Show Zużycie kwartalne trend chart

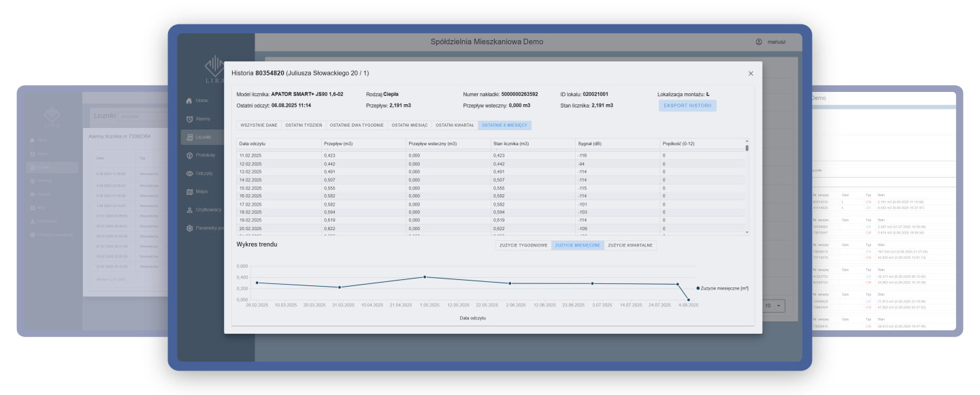[x=630, y=245]
